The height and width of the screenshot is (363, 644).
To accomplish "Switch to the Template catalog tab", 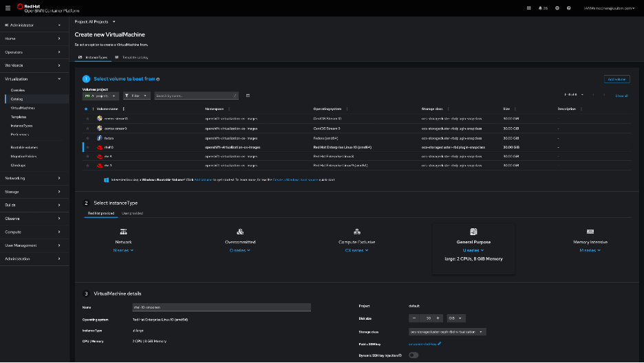I will pos(135,57).
